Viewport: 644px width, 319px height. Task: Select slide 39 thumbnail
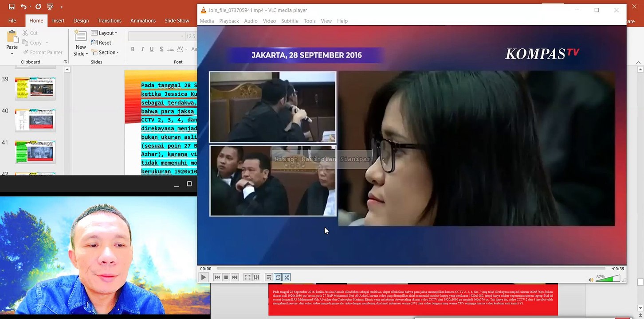click(x=35, y=88)
